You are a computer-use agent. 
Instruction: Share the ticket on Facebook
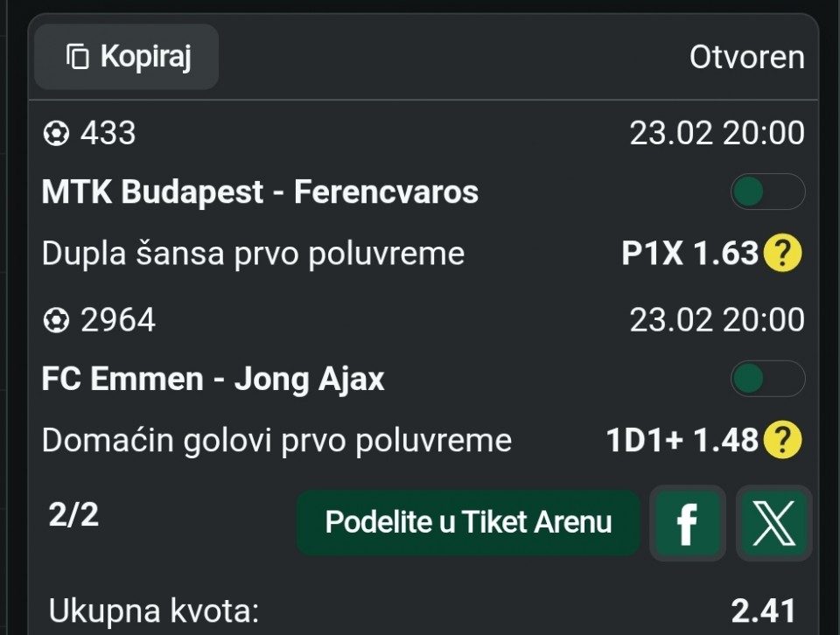[x=687, y=523]
